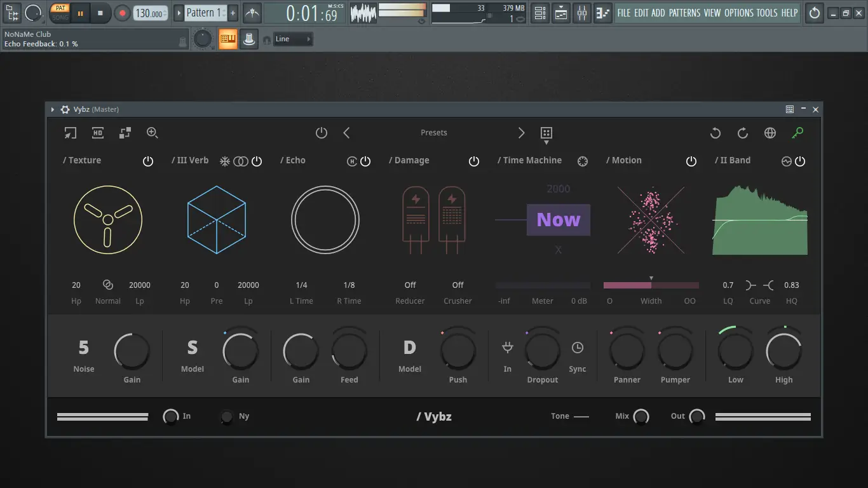Toggle the snowflake freeze icon on III Verb
This screenshot has width=868, height=488.
point(224,161)
